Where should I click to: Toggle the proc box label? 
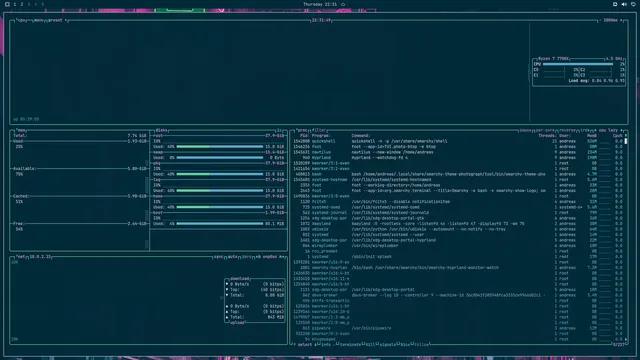(x=302, y=130)
